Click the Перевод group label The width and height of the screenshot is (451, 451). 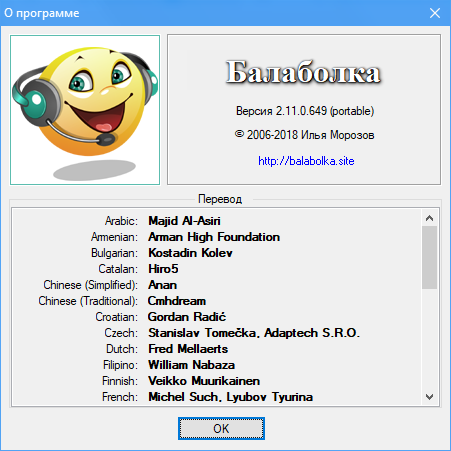tap(220, 199)
